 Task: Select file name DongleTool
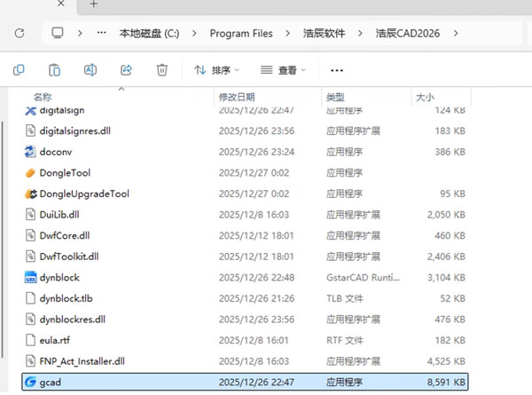pos(65,173)
